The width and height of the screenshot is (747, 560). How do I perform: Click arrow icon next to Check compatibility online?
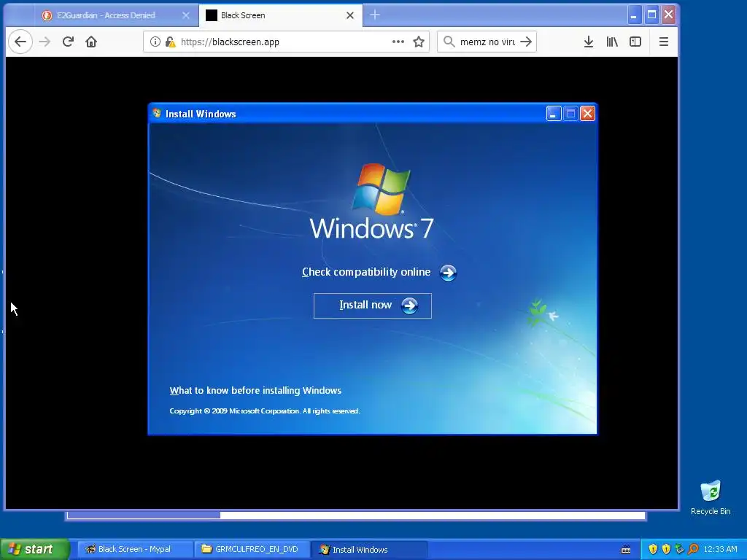pyautogui.click(x=448, y=273)
